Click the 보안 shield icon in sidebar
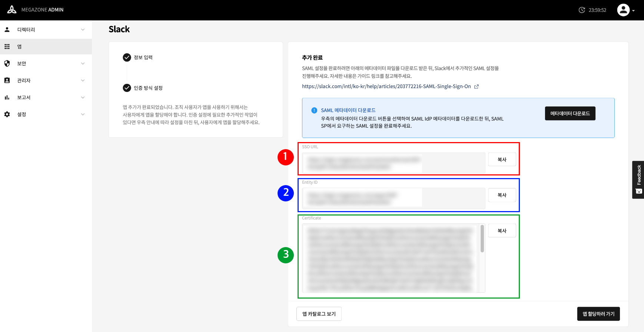 coord(7,63)
